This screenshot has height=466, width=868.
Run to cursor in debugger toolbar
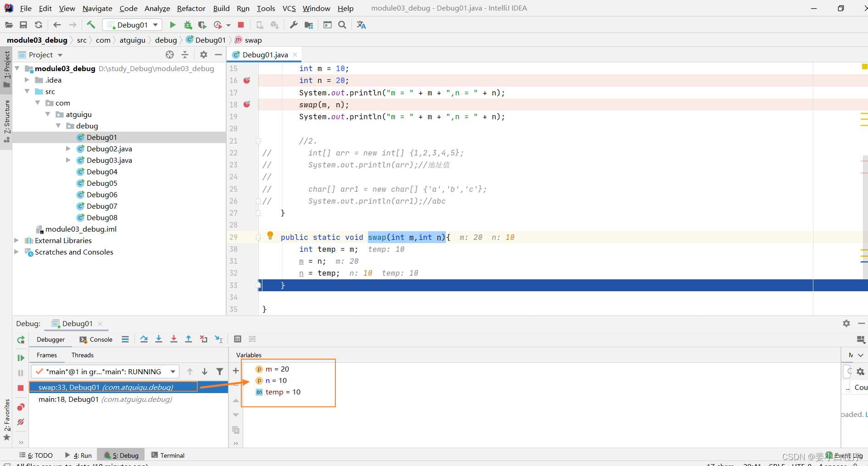(218, 339)
